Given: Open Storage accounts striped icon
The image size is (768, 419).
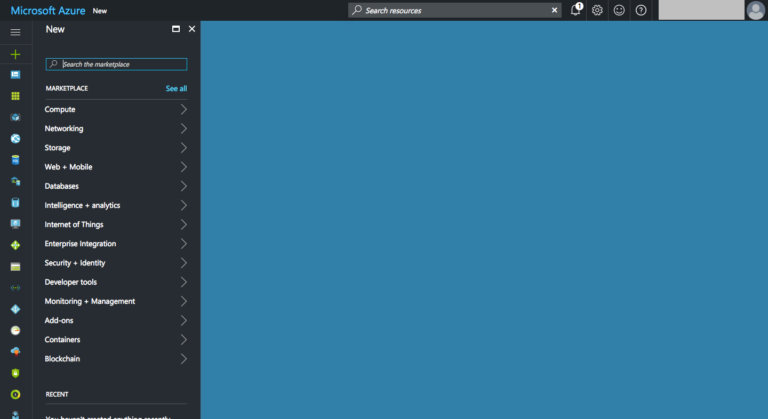Looking at the screenshot, I should click(15, 267).
